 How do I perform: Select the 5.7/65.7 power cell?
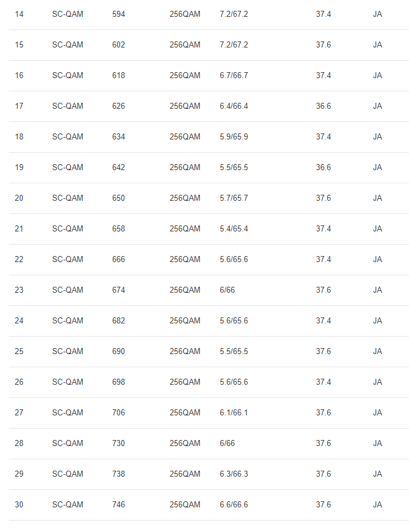(234, 198)
